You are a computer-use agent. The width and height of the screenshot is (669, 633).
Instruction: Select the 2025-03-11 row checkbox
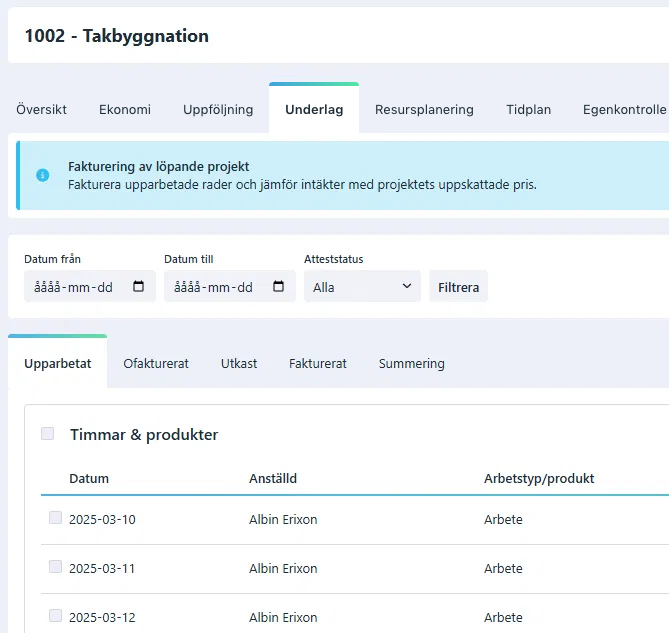55,567
